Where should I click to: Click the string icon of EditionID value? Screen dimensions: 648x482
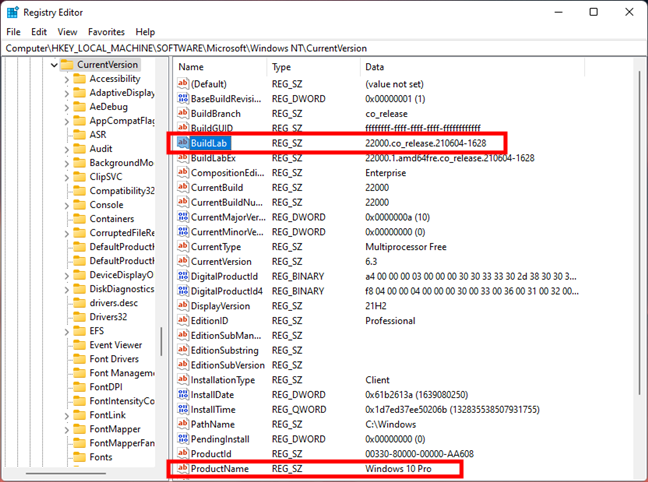183,321
